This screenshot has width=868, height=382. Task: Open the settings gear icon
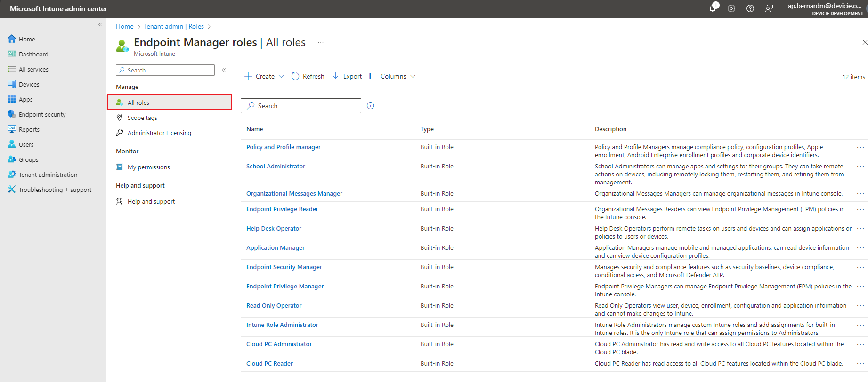[731, 8]
